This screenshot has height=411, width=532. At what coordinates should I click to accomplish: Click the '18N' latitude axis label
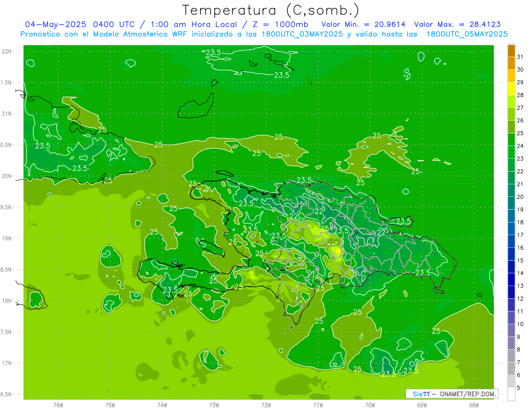click(x=7, y=301)
